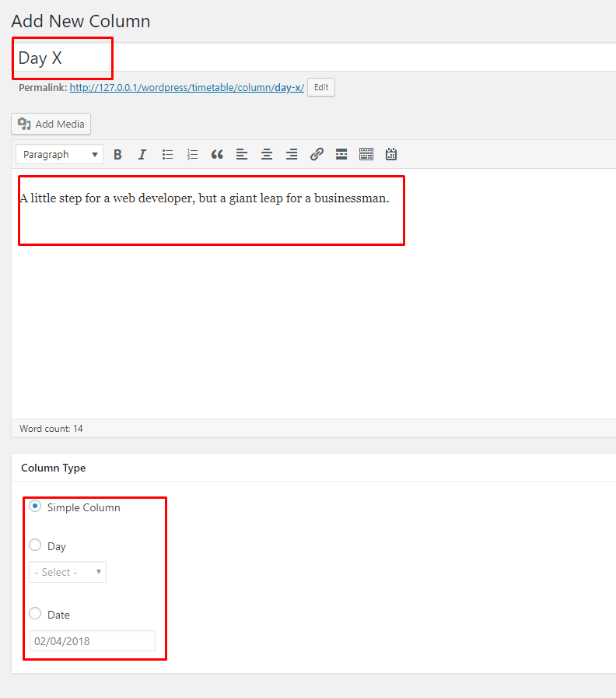The image size is (616, 698).
Task: Choose the Day column type option
Action: [x=35, y=545]
